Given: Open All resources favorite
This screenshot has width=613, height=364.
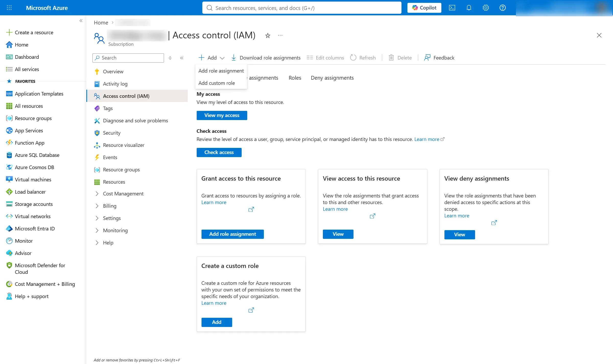Looking at the screenshot, I should click(x=25, y=106).
